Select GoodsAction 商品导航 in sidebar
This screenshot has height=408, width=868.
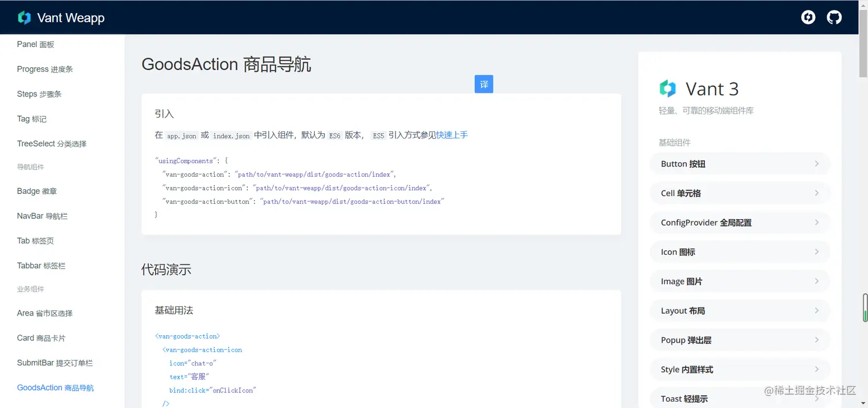point(55,388)
